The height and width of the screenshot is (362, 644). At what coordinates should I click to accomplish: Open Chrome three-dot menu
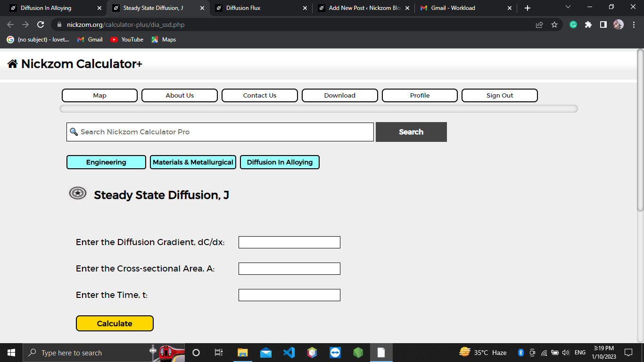click(x=634, y=25)
